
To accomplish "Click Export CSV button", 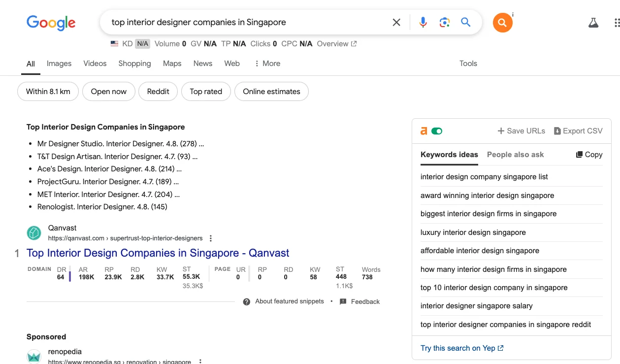I will tap(578, 131).
